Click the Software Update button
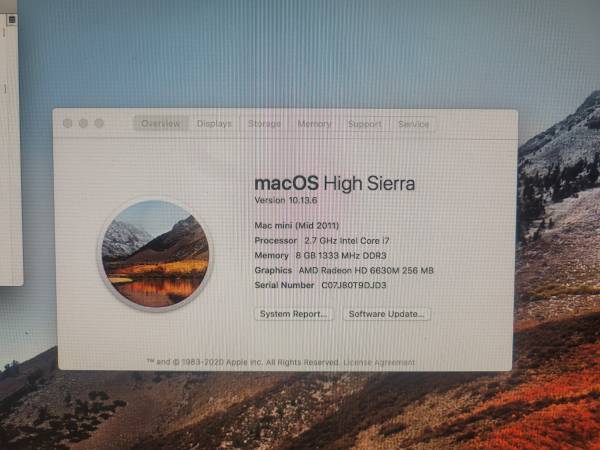This screenshot has width=600, height=450. pyautogui.click(x=386, y=314)
